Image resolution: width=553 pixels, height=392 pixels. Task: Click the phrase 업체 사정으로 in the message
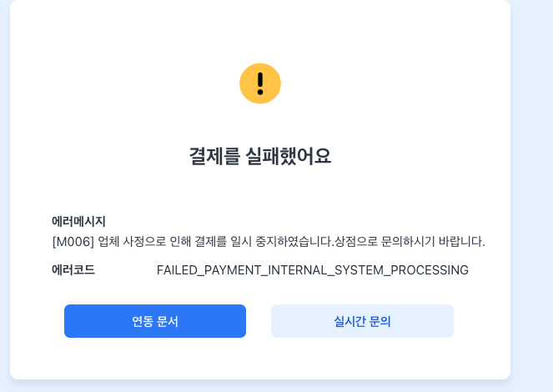click(132, 242)
